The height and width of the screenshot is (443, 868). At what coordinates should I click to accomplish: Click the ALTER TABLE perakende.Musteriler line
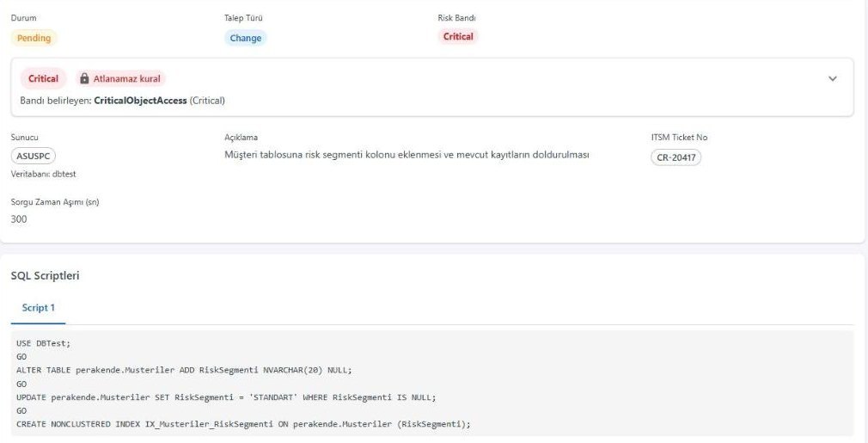(184, 370)
